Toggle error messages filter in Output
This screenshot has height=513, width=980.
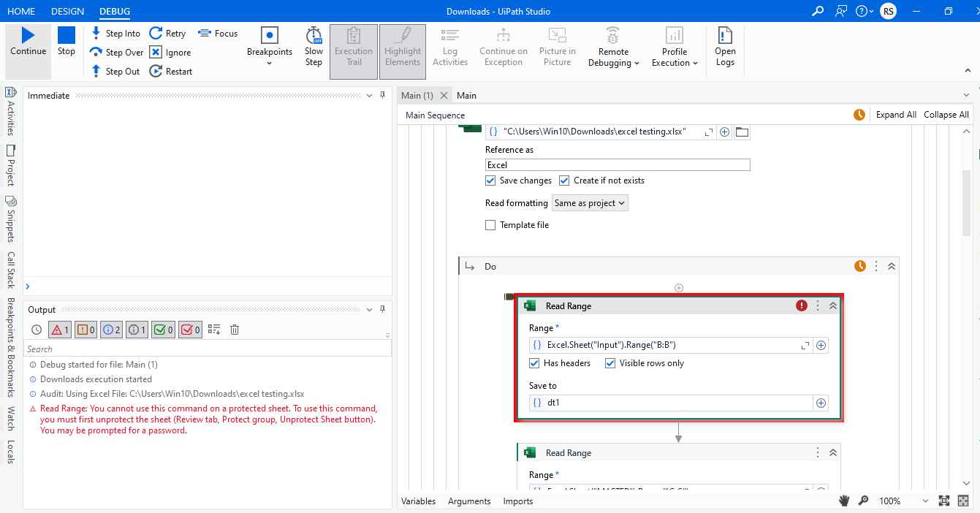pos(60,330)
